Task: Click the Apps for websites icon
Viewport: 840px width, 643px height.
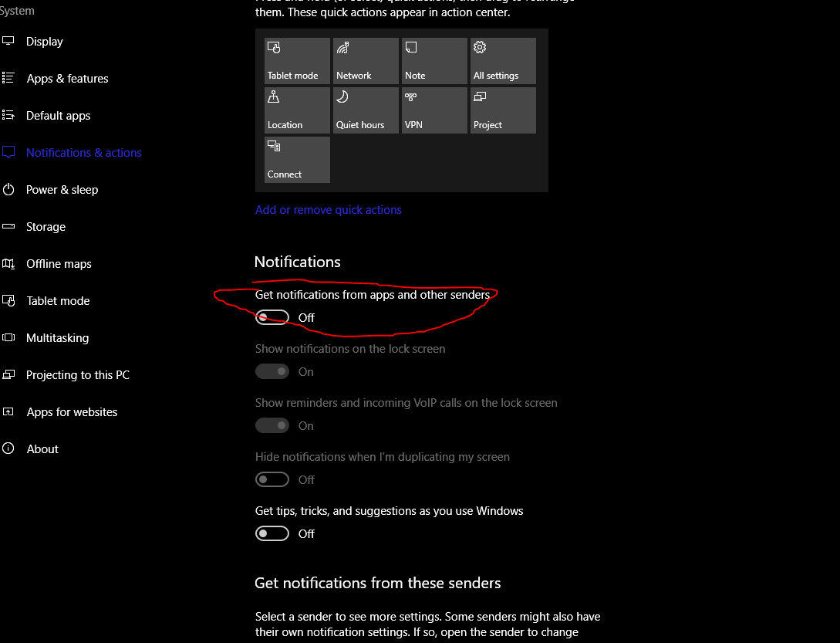Action: pyautogui.click(x=8, y=411)
